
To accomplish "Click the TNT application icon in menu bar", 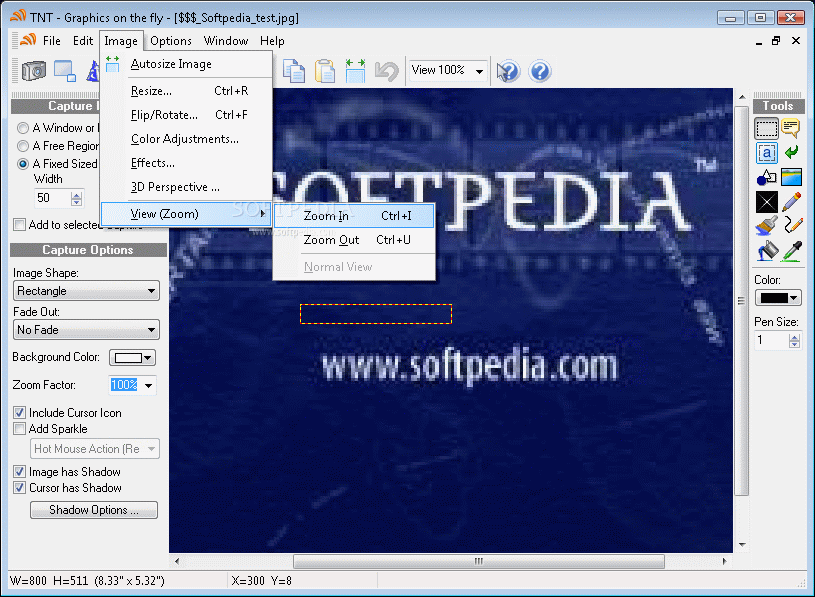I will 28,40.
